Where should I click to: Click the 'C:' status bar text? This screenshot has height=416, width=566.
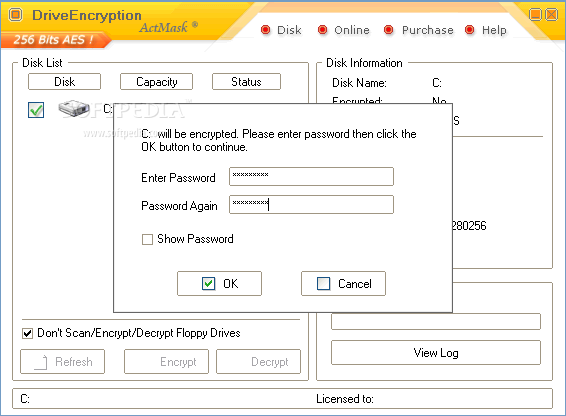pos(25,399)
